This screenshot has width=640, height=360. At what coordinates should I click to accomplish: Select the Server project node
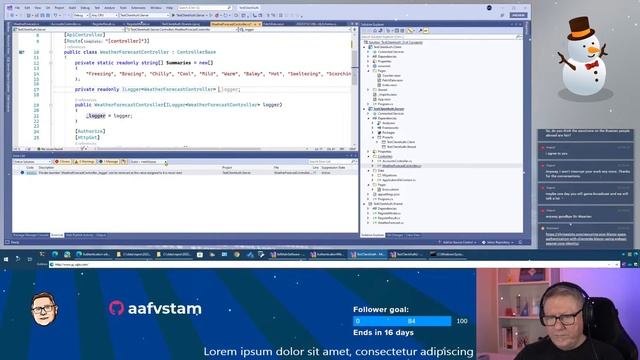(388, 109)
